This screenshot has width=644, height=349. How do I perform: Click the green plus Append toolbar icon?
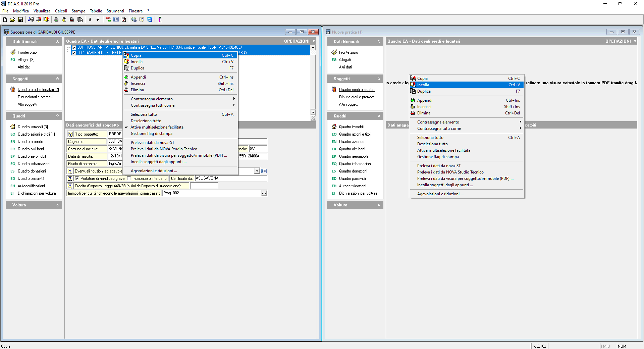56,19
